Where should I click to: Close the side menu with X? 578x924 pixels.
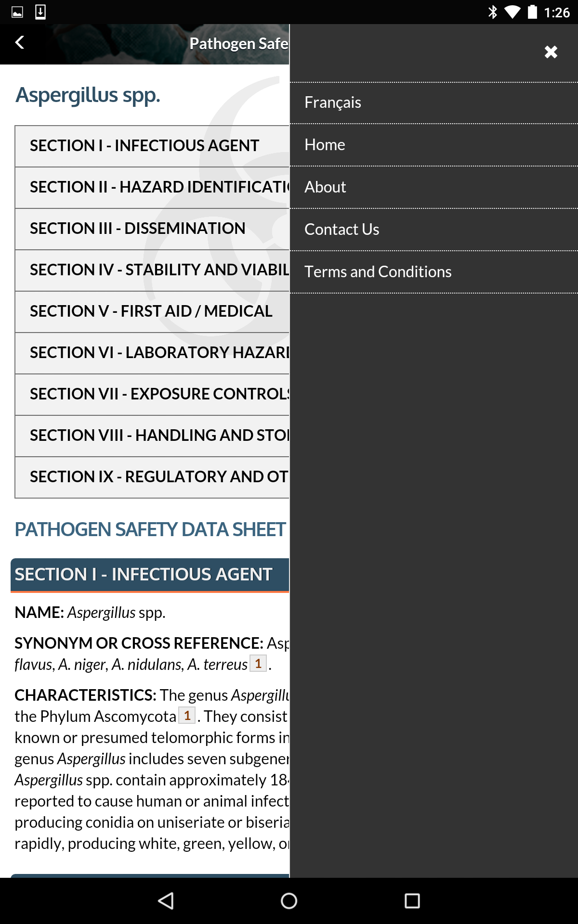[x=551, y=52]
